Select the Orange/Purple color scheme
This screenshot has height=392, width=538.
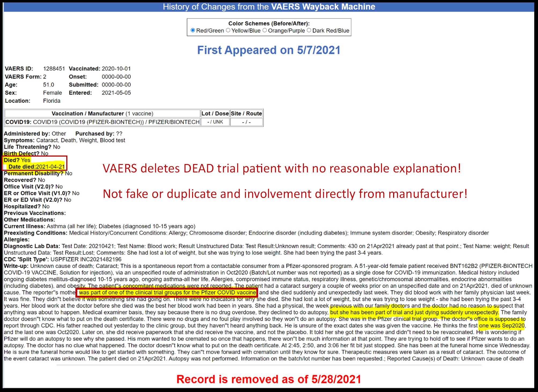point(265,30)
